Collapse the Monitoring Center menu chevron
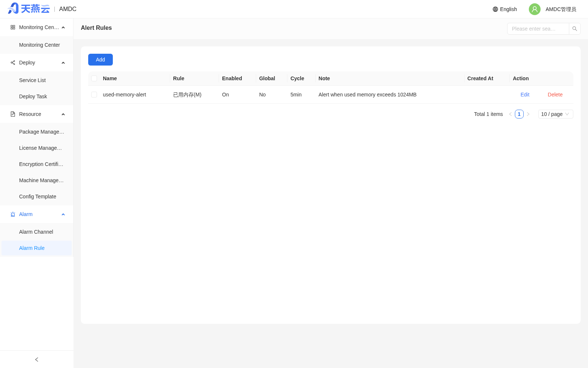This screenshot has width=588, height=368. (63, 28)
